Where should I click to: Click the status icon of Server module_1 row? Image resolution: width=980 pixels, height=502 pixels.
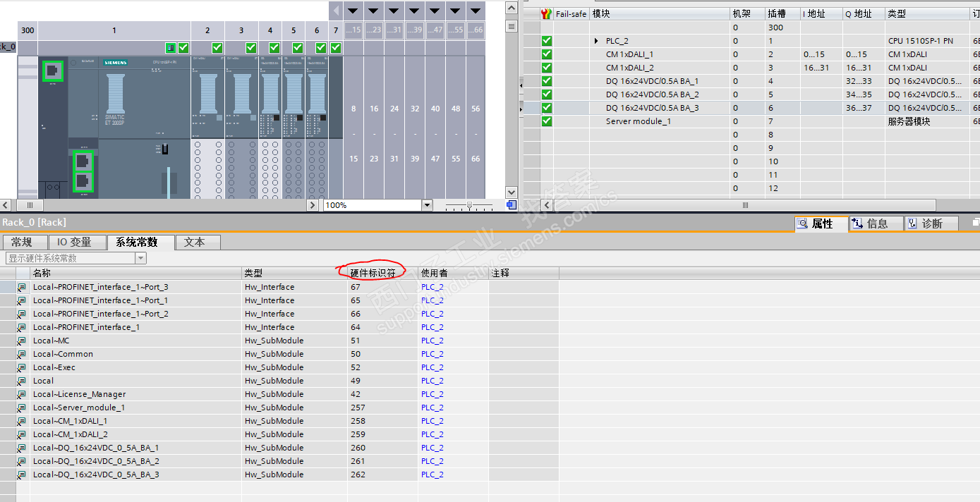click(546, 121)
